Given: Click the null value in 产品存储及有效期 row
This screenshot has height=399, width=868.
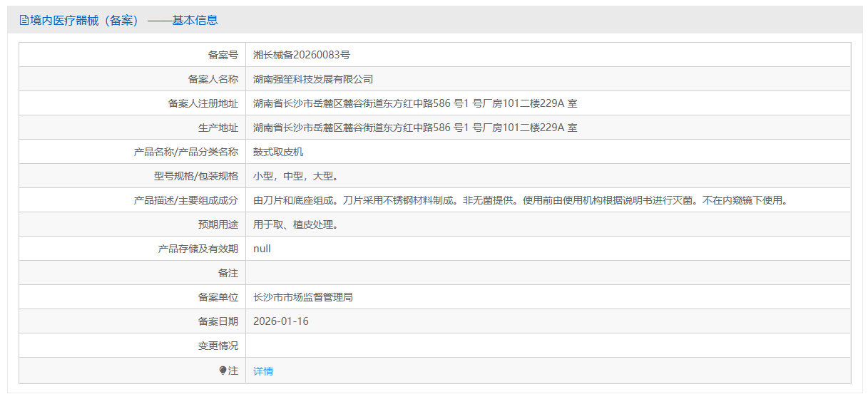Looking at the screenshot, I should tap(262, 249).
